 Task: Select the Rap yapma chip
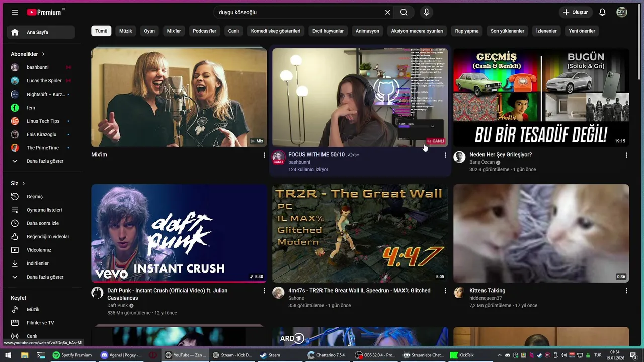467,31
